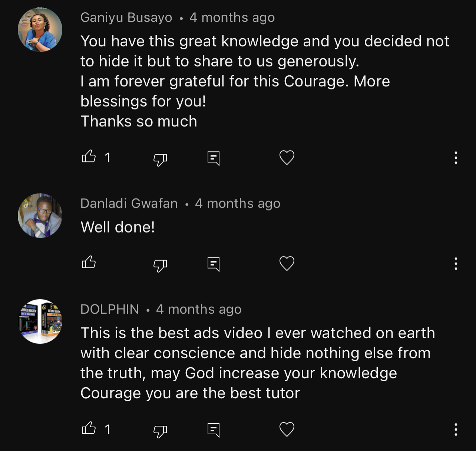Viewport: 476px width, 451px height.
Task: Open Ganiyu Busayo's profile picture
Action: [40, 30]
